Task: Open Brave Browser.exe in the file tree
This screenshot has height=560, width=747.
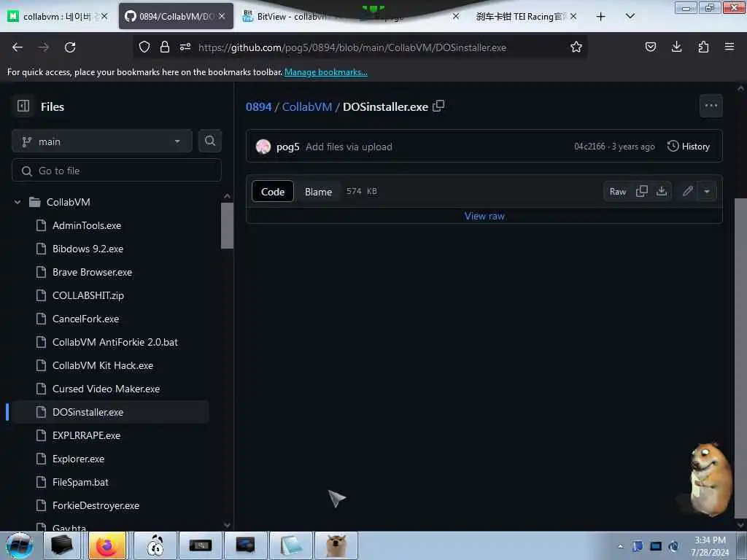Action: [x=92, y=273]
